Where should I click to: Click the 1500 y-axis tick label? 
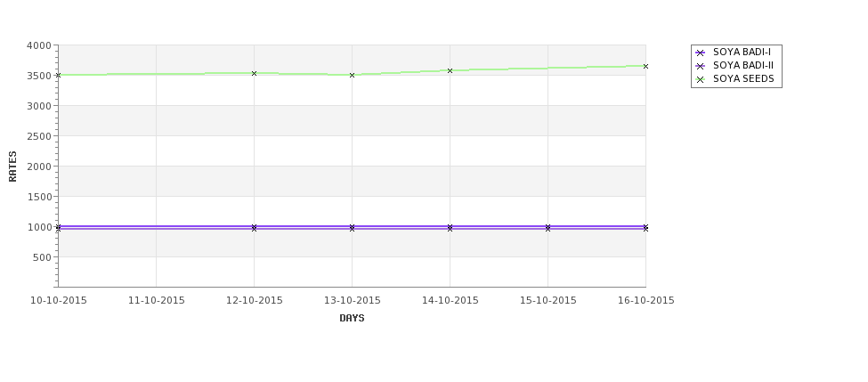click(x=39, y=197)
